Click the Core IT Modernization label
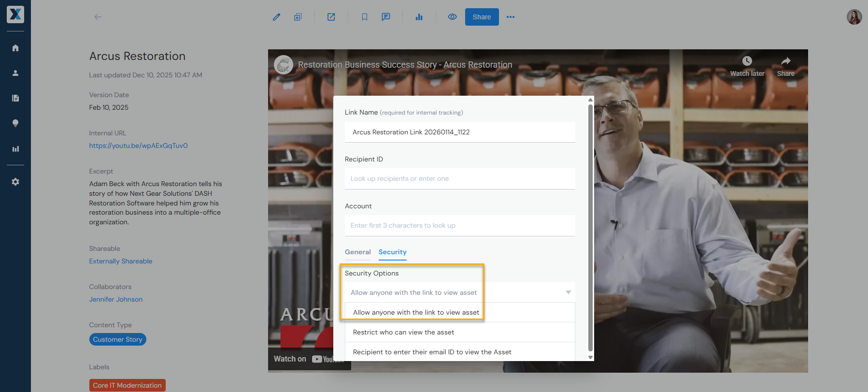The height and width of the screenshot is (392, 868). tap(128, 385)
